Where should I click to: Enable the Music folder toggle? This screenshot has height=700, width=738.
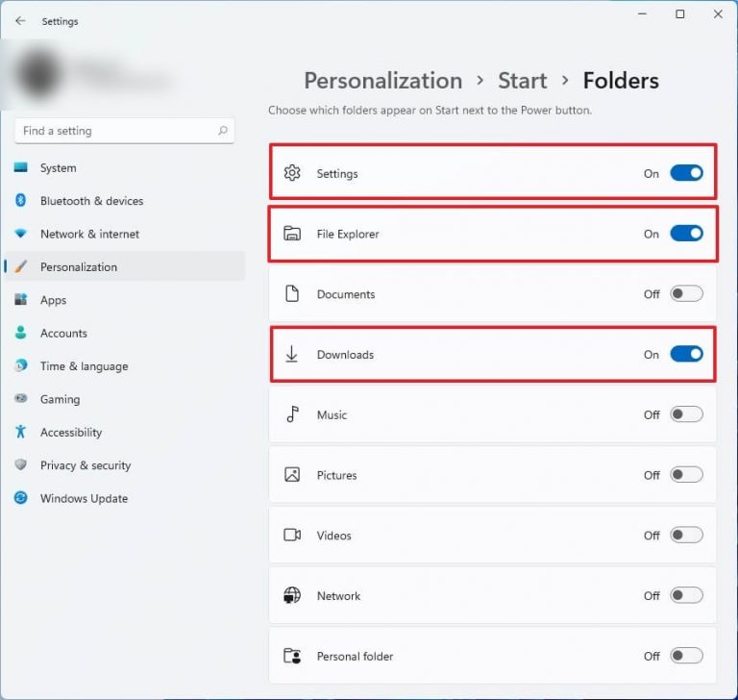tap(687, 414)
